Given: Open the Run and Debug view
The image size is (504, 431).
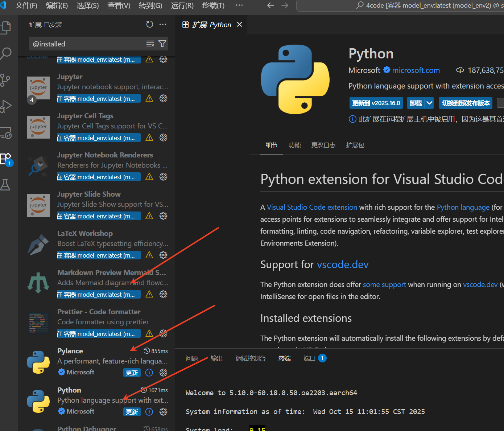Looking at the screenshot, I should pyautogui.click(x=6, y=106).
